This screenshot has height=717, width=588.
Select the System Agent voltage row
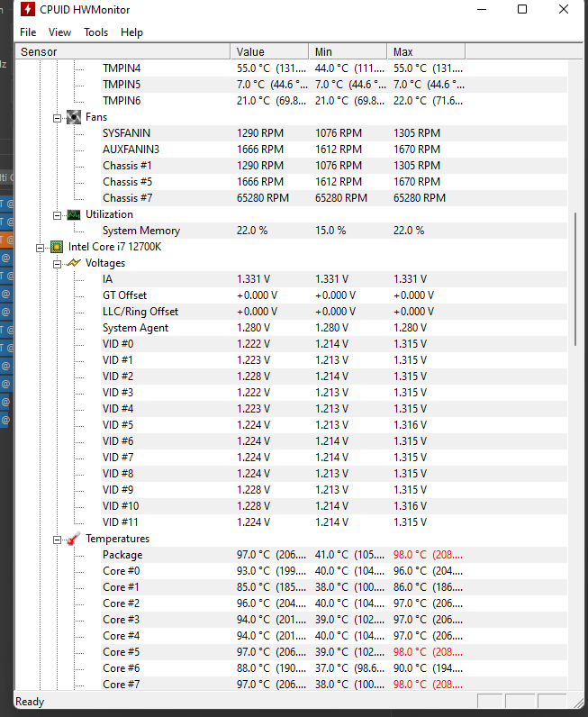coord(334,328)
